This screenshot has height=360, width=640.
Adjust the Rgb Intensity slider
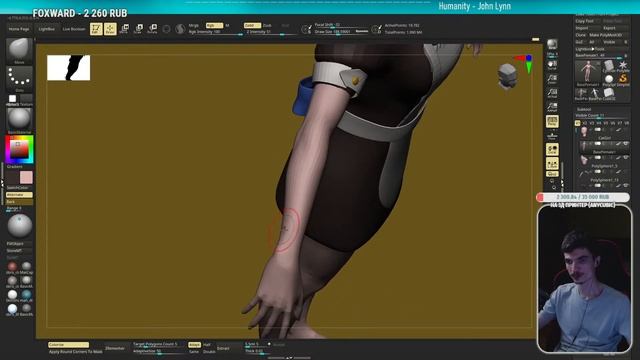tap(216, 32)
